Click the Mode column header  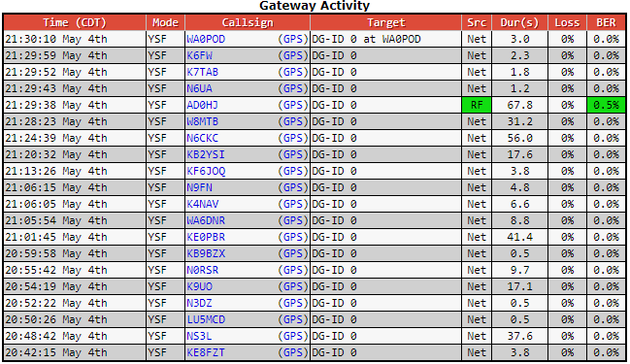(165, 22)
